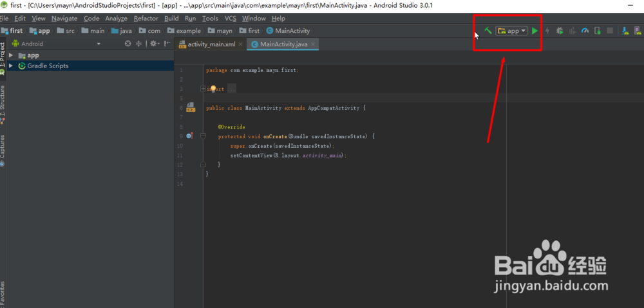This screenshot has height=308, width=644.
Task: Collapse the onCreate method fold marker on line 9
Action: tap(202, 136)
